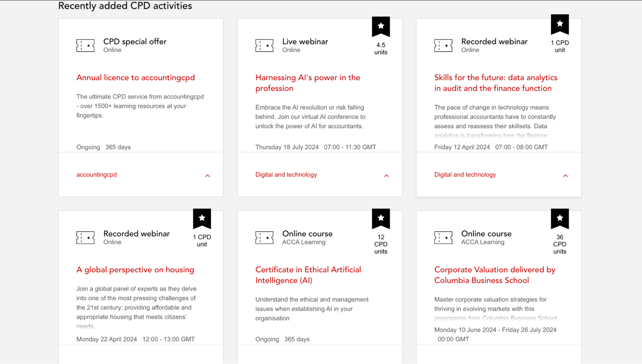Collapse Digital and technology under Harnessing AI card
Screen dimensions: 642x364
pyautogui.click(x=386, y=176)
